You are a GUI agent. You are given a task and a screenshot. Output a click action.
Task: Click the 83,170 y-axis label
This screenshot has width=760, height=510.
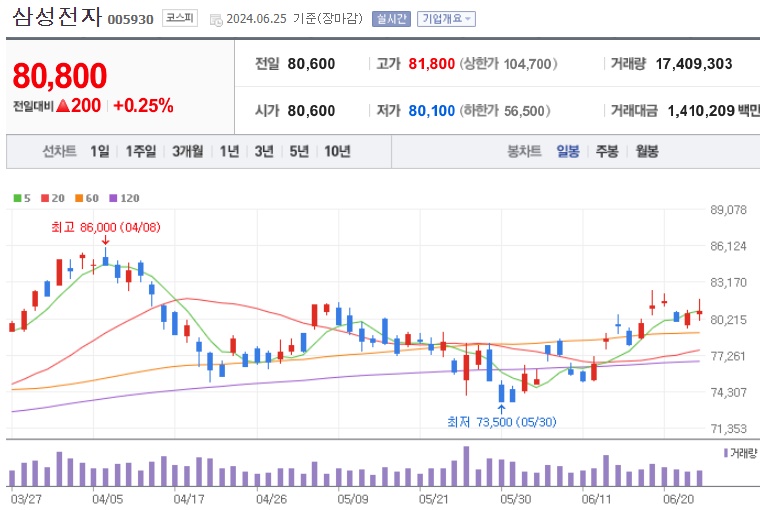728,282
